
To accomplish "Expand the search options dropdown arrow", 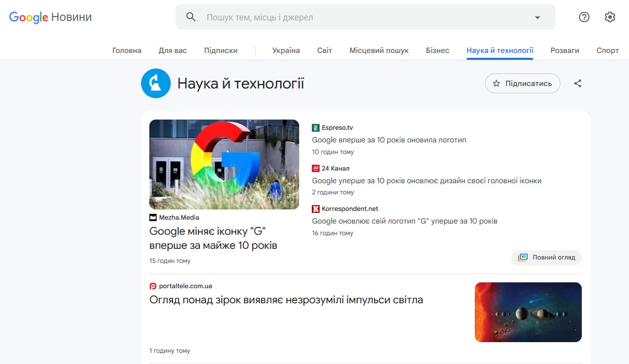I will coord(538,17).
